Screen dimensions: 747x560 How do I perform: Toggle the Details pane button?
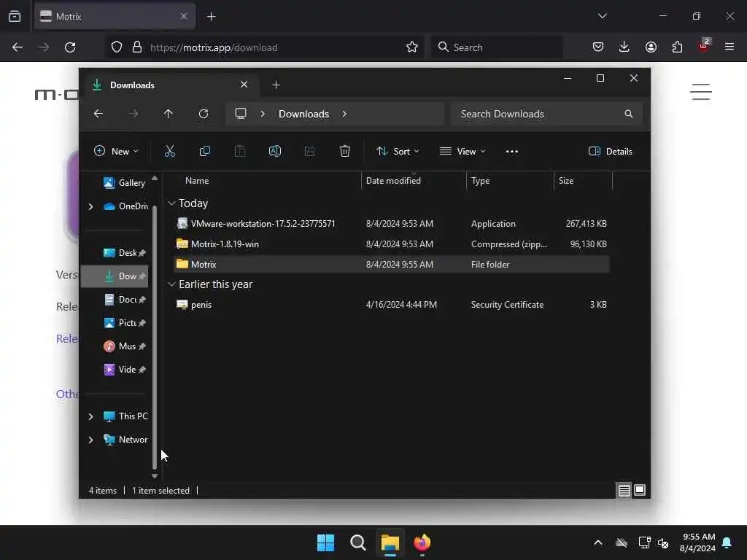pyautogui.click(x=611, y=152)
